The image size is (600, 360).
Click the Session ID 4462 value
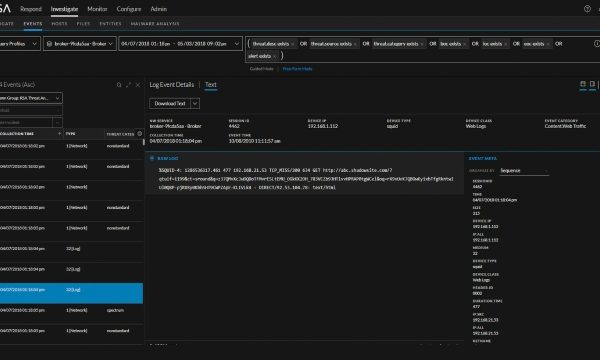tap(234, 126)
